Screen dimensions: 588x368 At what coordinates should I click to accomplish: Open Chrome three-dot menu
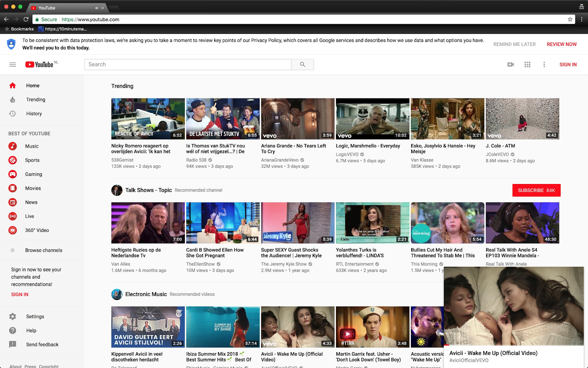(x=581, y=19)
